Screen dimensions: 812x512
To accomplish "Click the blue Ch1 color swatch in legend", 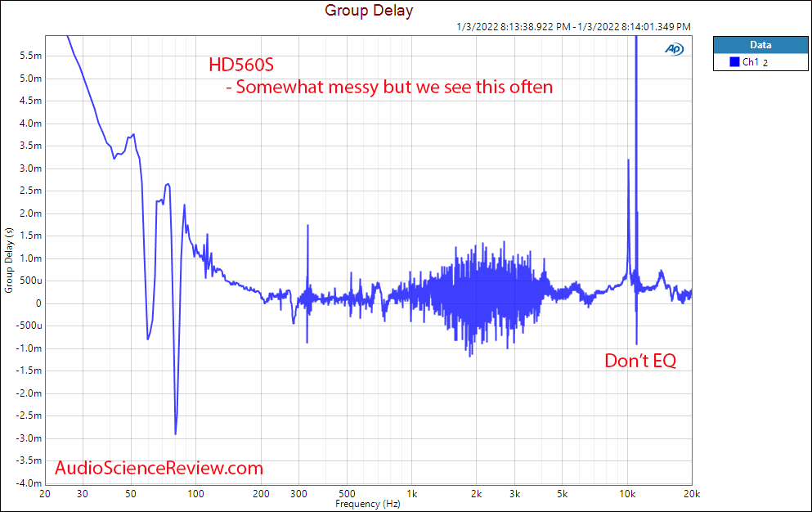I will point(734,61).
